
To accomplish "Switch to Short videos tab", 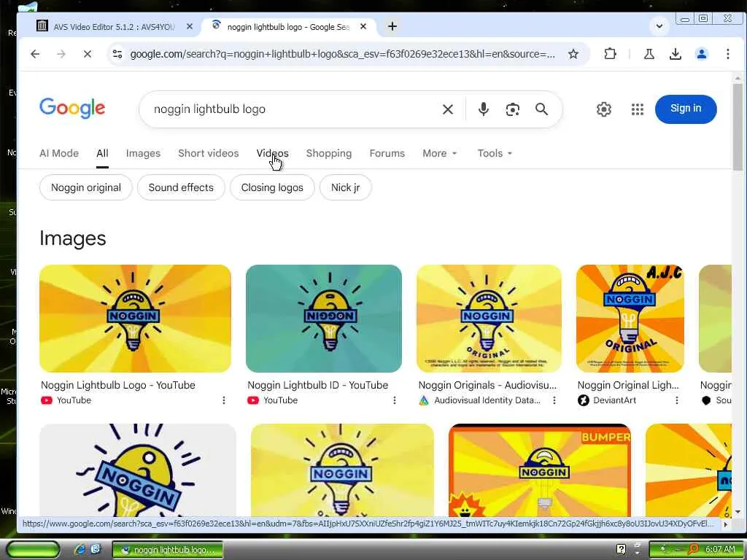I will tap(208, 153).
